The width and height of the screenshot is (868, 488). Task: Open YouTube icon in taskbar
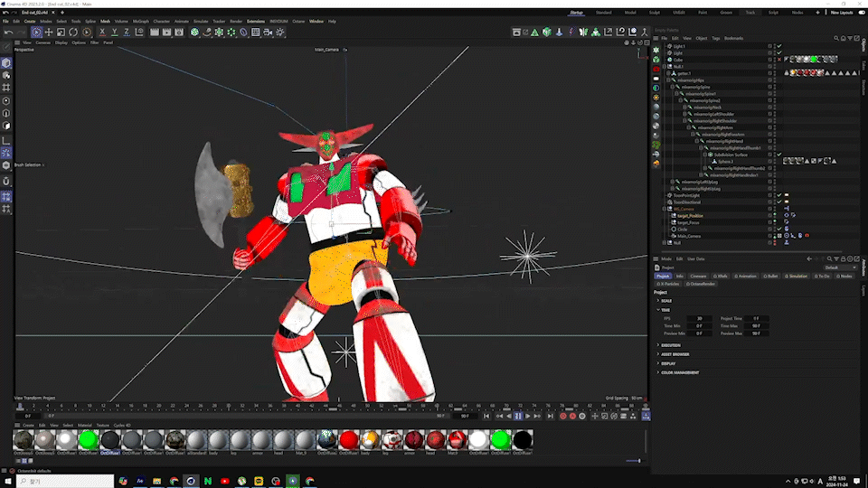225,481
